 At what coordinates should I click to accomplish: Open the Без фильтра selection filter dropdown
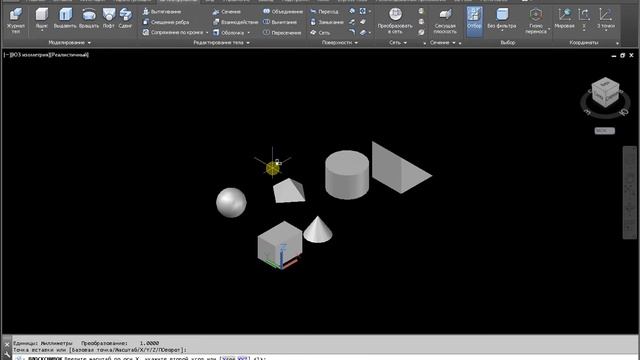pos(502,20)
